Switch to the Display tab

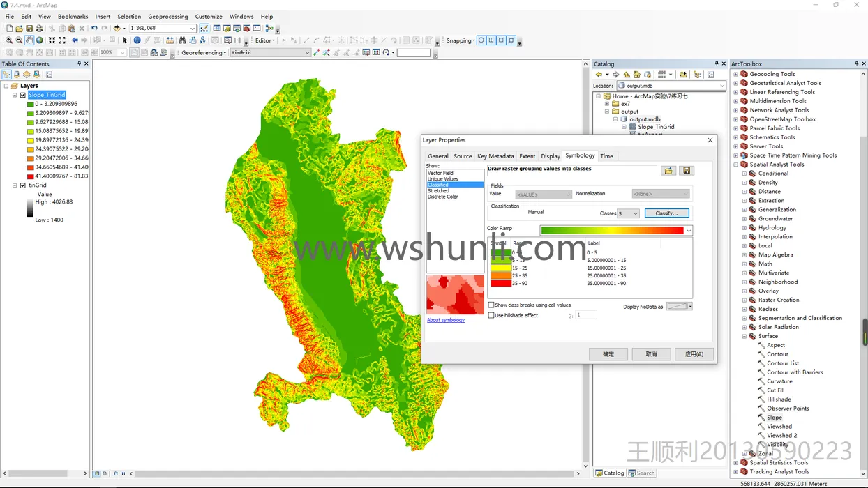[x=551, y=156]
